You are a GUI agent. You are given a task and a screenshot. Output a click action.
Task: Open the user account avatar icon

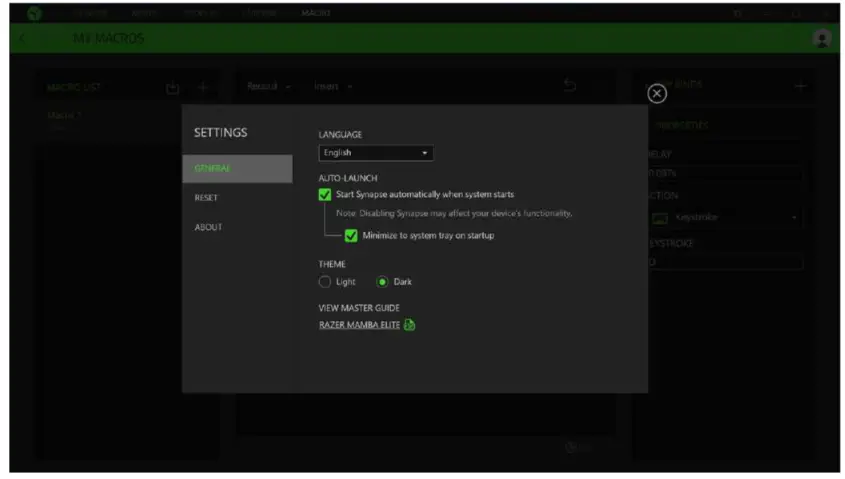tap(821, 39)
